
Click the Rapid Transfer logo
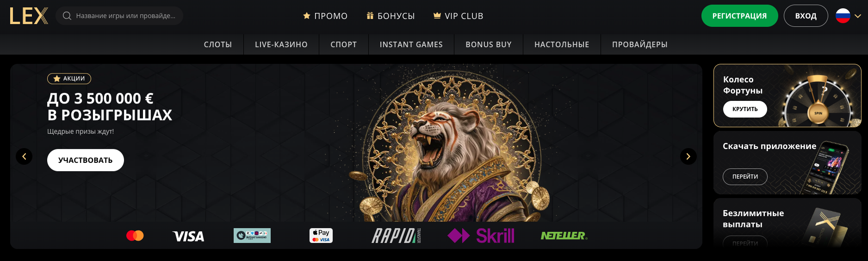click(x=397, y=236)
